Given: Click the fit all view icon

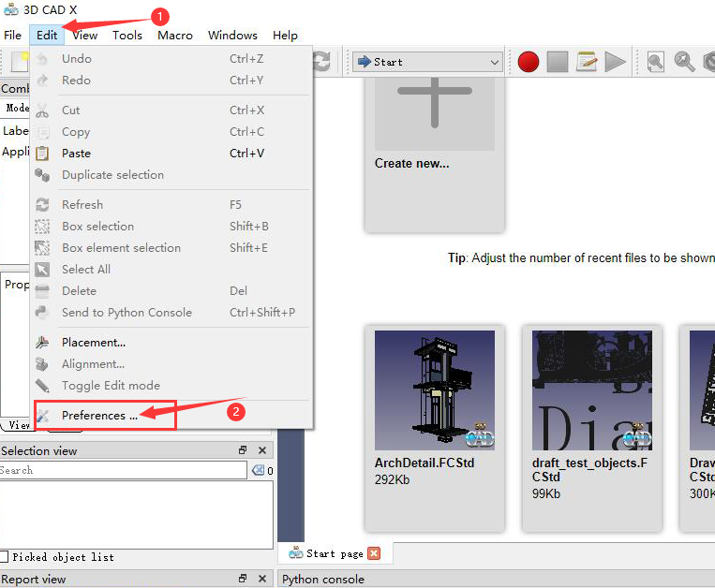Looking at the screenshot, I should [x=656, y=62].
